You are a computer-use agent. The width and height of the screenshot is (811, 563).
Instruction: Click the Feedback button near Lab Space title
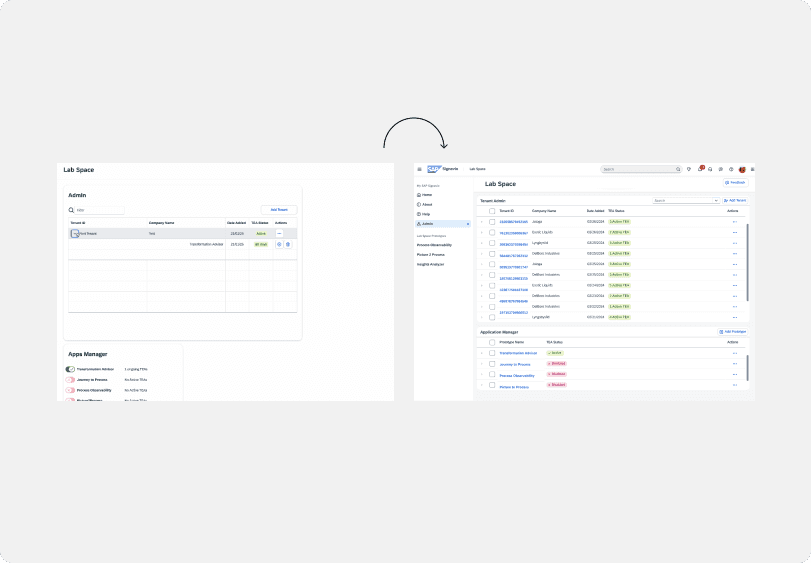[735, 182]
